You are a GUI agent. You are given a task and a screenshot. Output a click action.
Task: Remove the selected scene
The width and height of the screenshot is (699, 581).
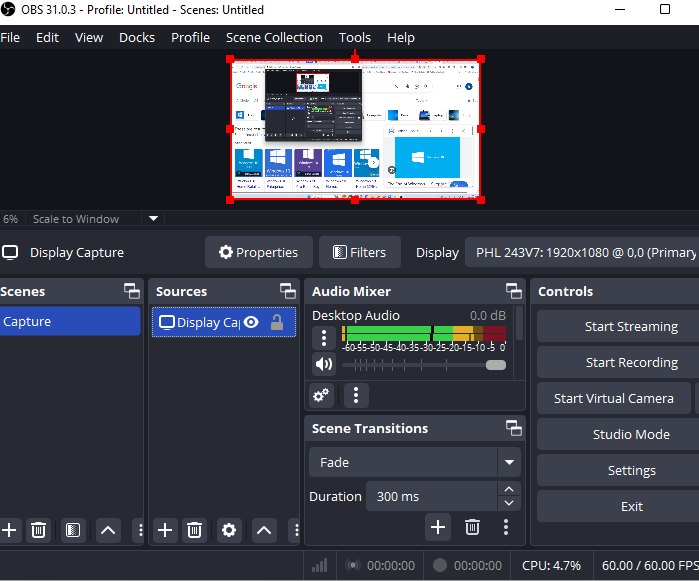pyautogui.click(x=38, y=530)
